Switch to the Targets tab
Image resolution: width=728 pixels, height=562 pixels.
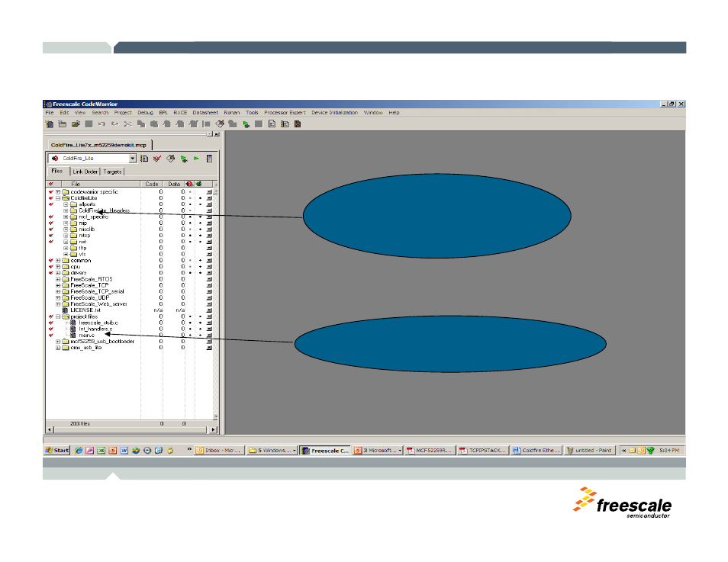click(x=112, y=172)
